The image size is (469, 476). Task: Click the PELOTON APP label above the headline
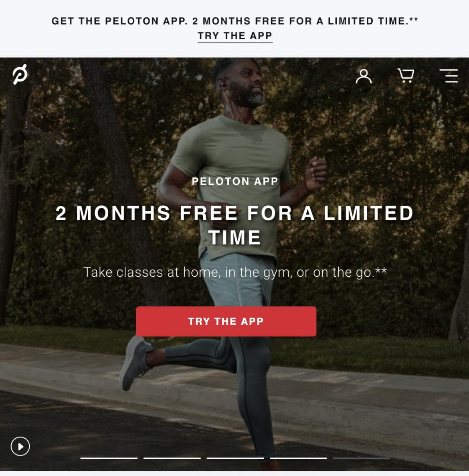[x=235, y=181]
